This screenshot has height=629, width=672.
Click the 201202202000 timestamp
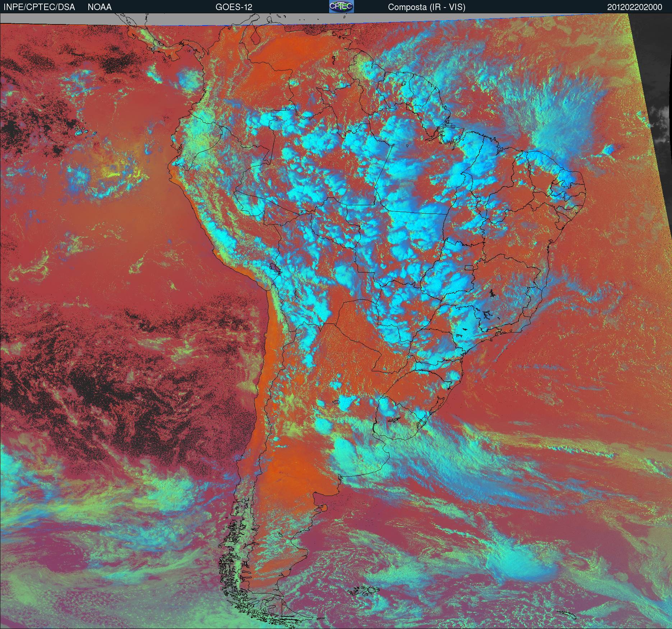pos(635,7)
